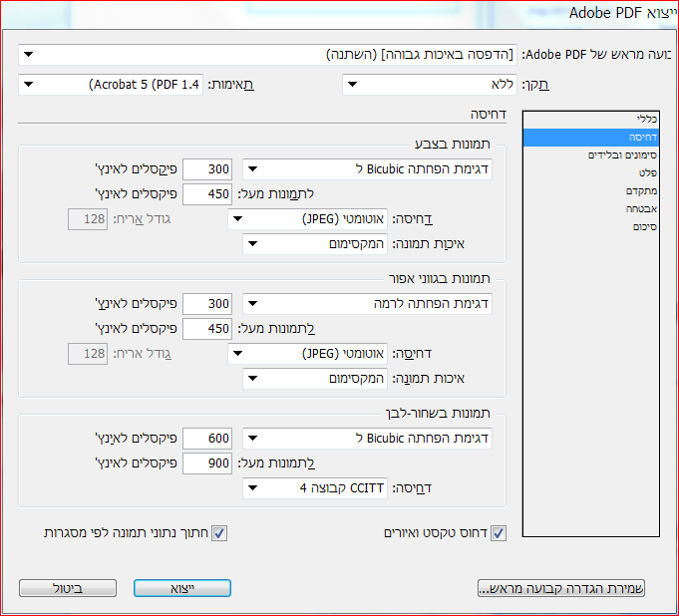Expand the תאימות Acrobat 5 compatibility dropdown
Viewport: 679px width, 616px height.
pos(111,85)
